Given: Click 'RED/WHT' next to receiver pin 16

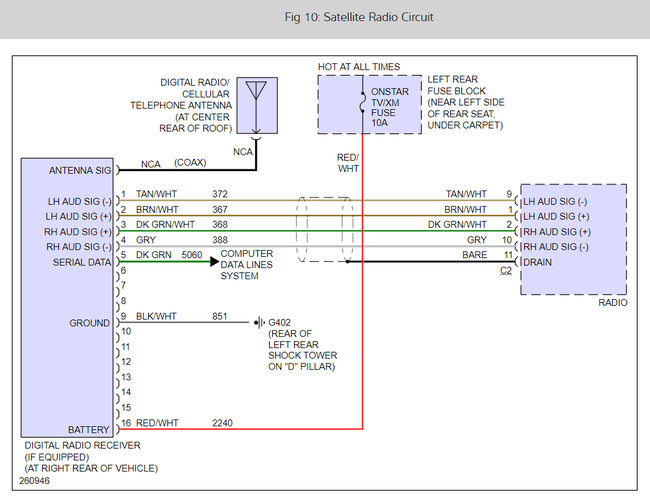Looking at the screenshot, I should pyautogui.click(x=157, y=423).
